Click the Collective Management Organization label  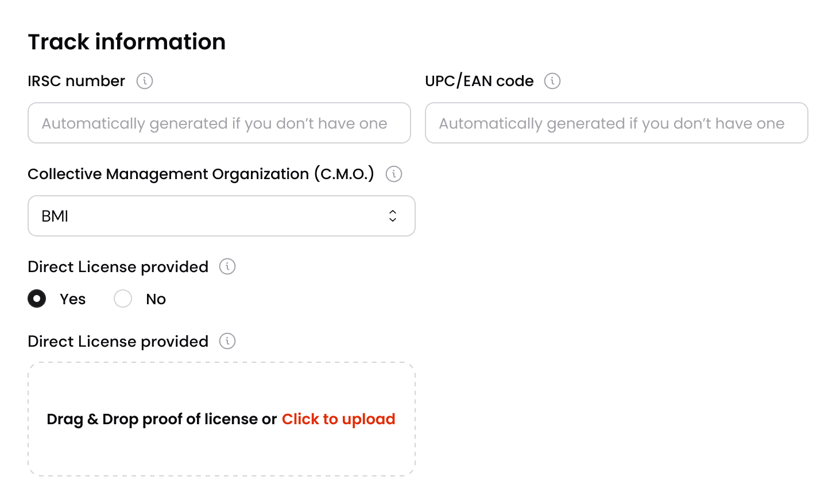point(200,174)
